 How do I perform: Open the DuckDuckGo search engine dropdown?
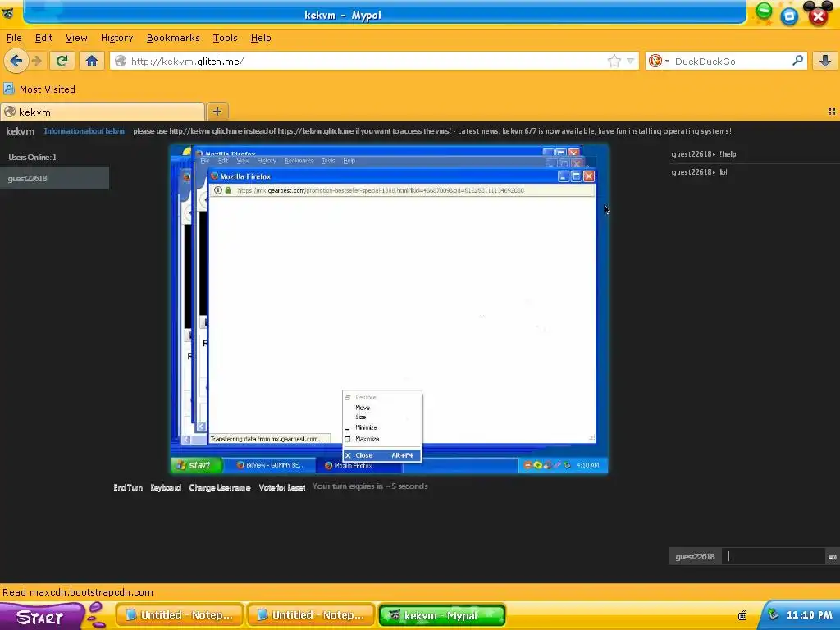(x=659, y=61)
